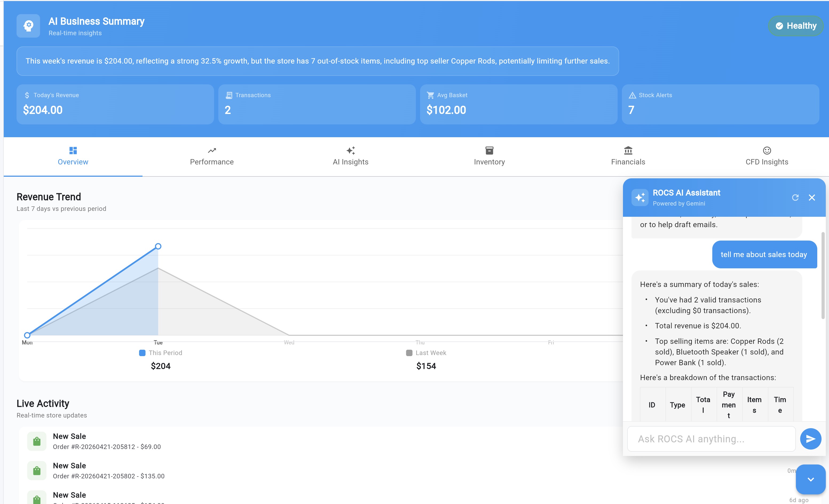
Task: Click the green shopping bag icon on the $69.00 sale
Action: (37, 441)
